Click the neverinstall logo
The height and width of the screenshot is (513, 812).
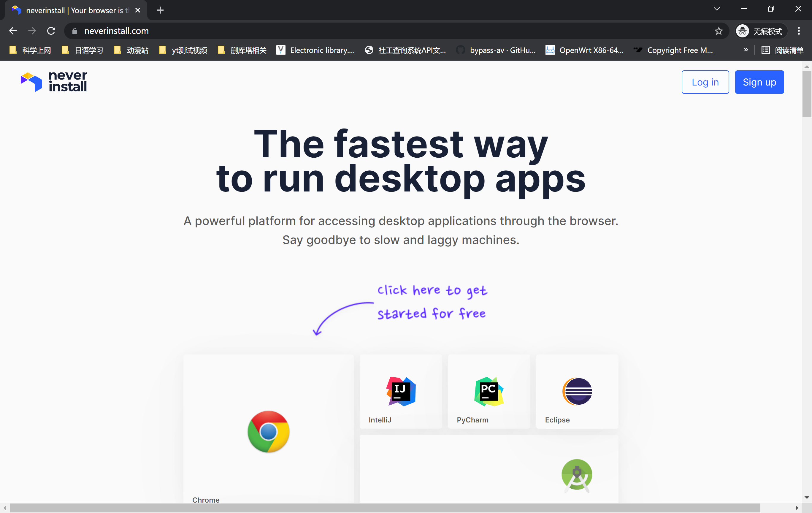point(54,82)
